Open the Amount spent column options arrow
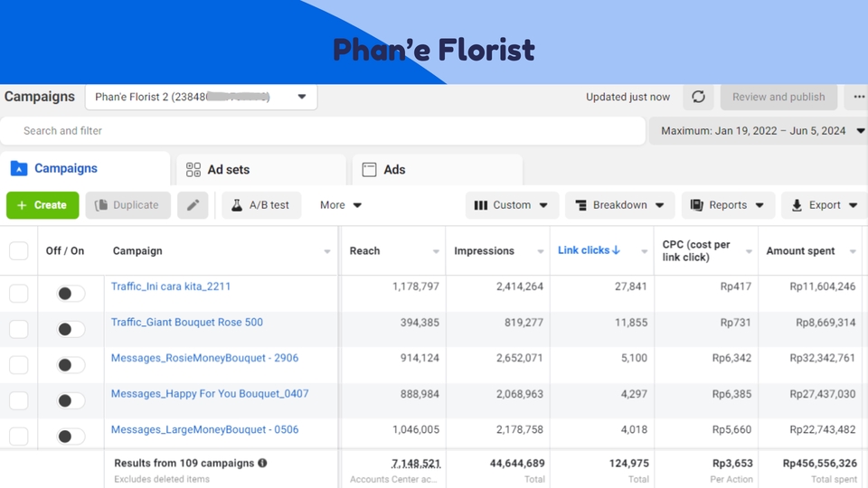The height and width of the screenshot is (488, 868). (x=853, y=251)
